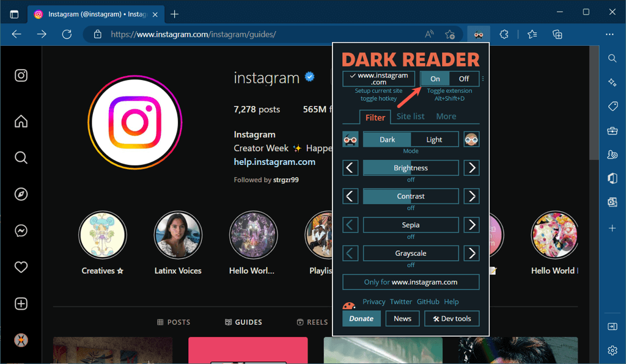Adjust Brightness slider bar
Screen dimensions: 626x364
411,168
